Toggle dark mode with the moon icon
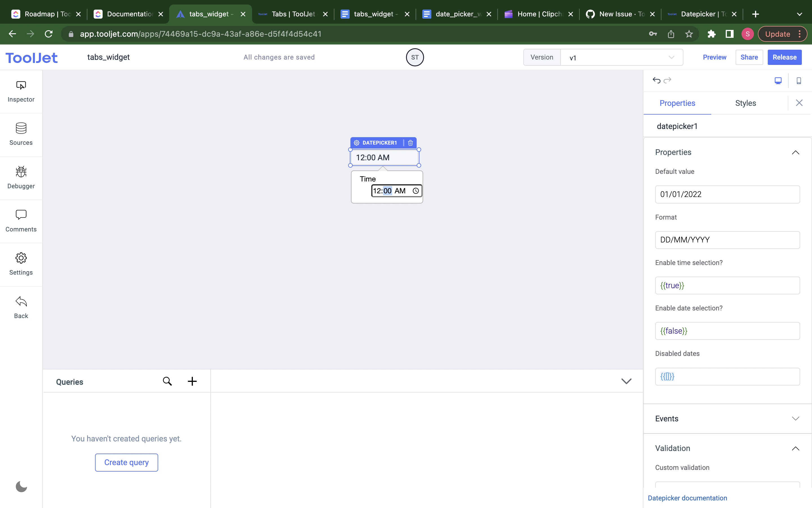This screenshot has width=812, height=508. (21, 486)
